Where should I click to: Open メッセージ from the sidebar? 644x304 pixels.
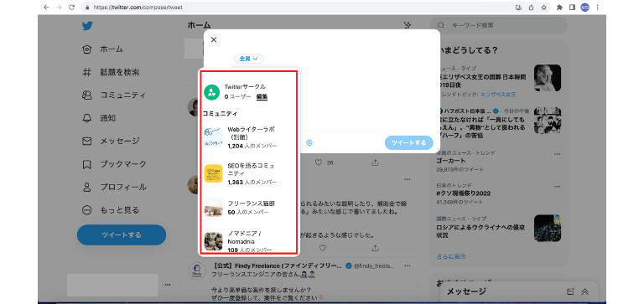coord(111,142)
